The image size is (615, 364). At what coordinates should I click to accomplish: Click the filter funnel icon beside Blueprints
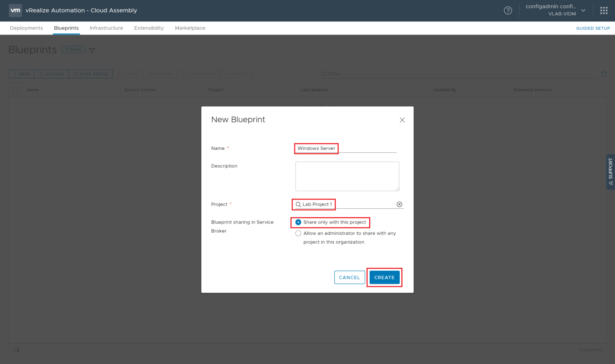(92, 51)
